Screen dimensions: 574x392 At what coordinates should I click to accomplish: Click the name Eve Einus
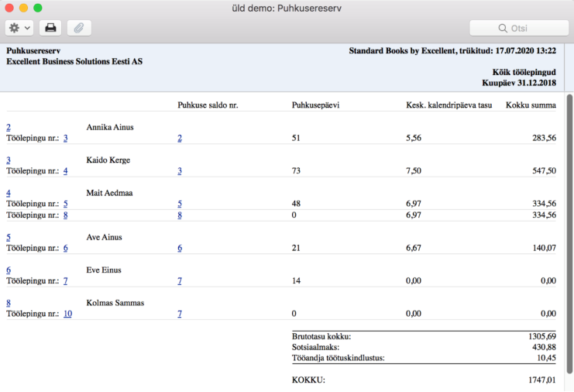pyautogui.click(x=104, y=270)
